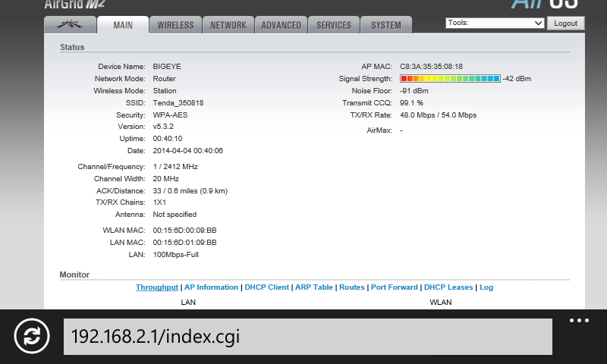Select the SYSTEM tab
The height and width of the screenshot is (364, 607).
pyautogui.click(x=386, y=25)
